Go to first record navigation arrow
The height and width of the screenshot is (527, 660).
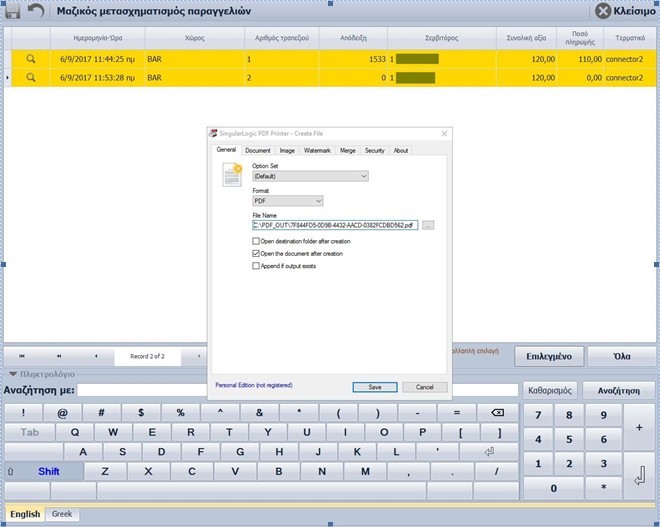click(22, 356)
